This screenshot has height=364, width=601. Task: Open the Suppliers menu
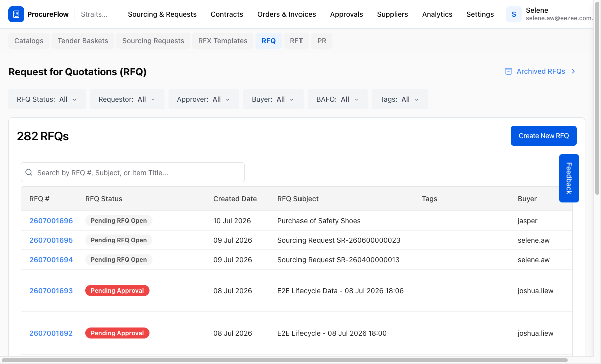(392, 14)
